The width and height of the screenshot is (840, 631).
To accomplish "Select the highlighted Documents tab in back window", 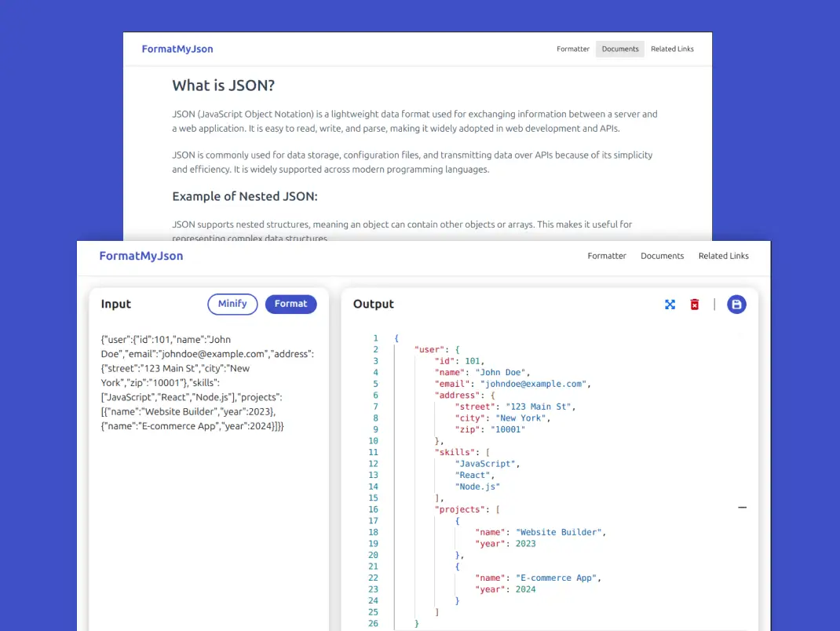I will click(620, 49).
